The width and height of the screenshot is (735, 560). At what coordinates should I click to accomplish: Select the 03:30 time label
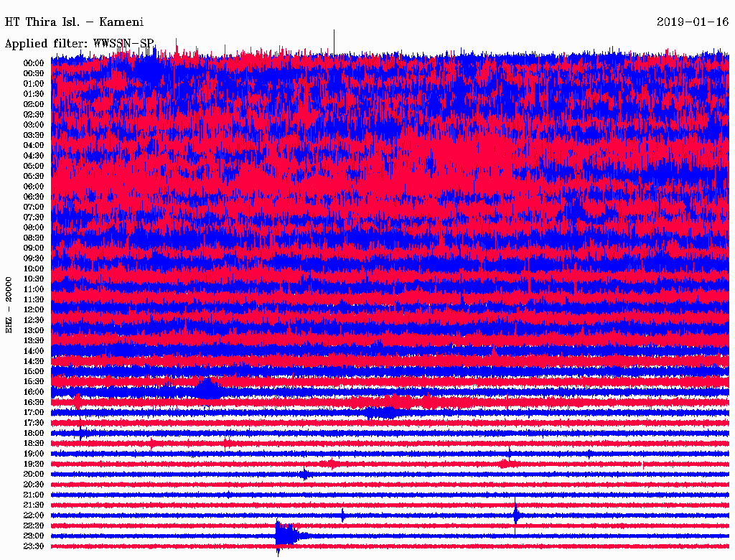point(34,135)
